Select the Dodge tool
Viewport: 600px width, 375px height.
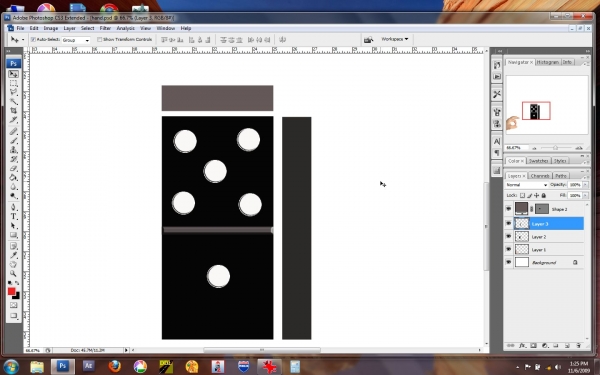13,196
